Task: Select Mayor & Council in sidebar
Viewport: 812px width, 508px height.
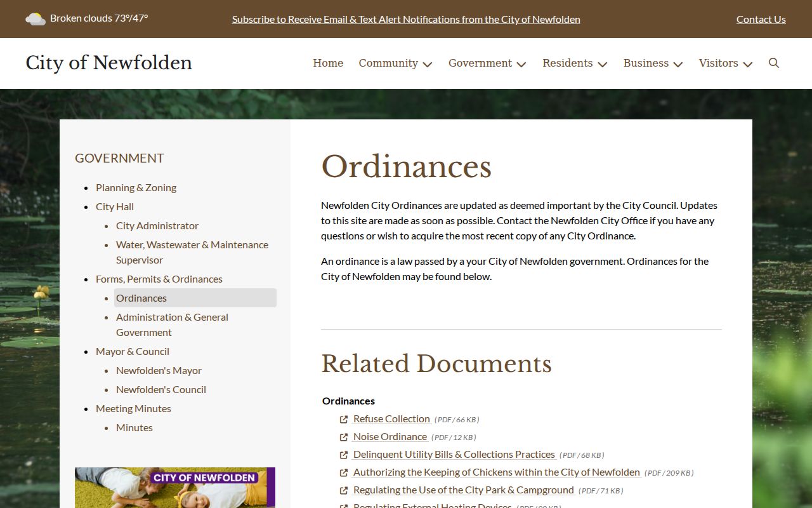Action: (x=133, y=351)
